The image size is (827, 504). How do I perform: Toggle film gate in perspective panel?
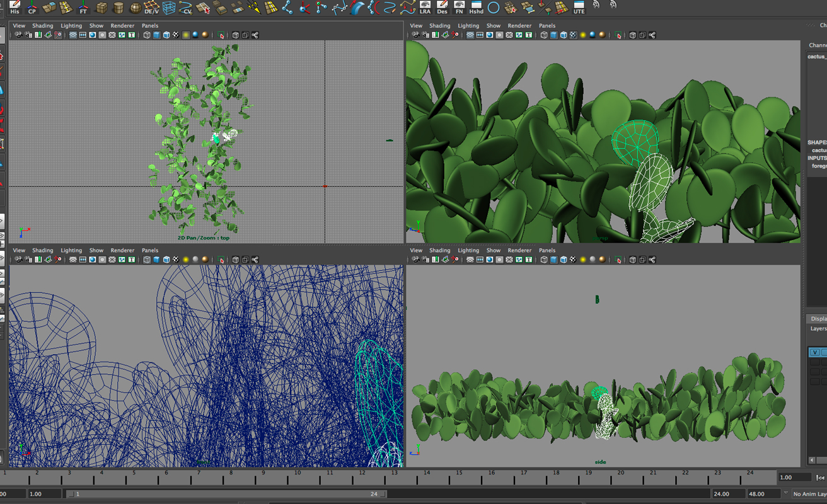click(x=480, y=35)
